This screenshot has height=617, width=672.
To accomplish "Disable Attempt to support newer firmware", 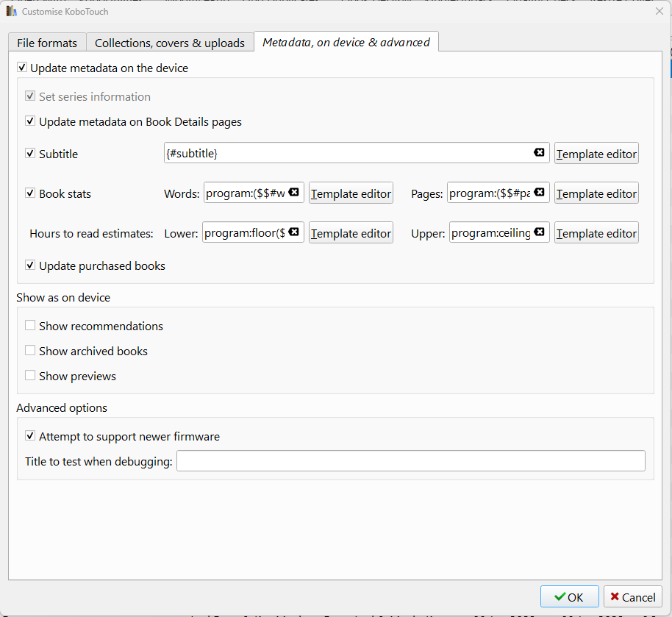I will click(30, 436).
